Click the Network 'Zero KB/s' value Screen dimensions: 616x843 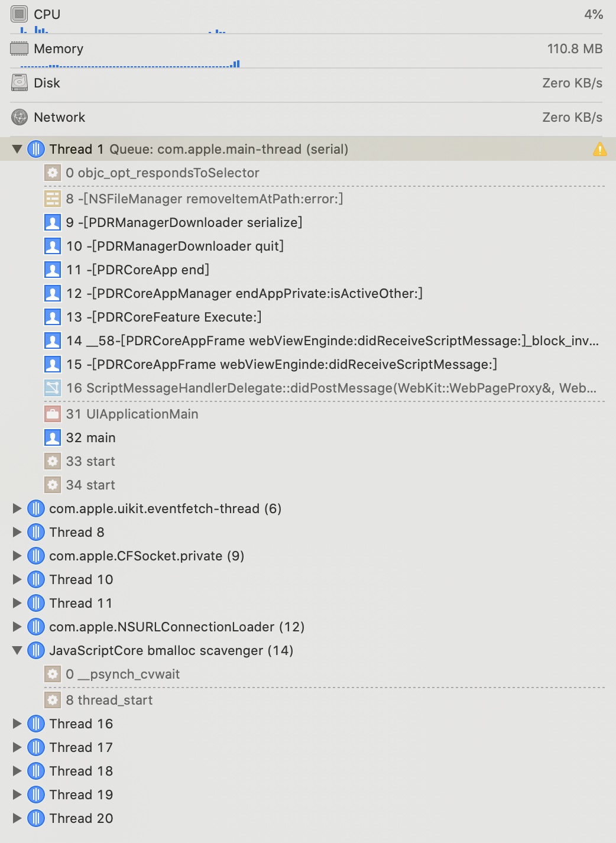coord(572,117)
